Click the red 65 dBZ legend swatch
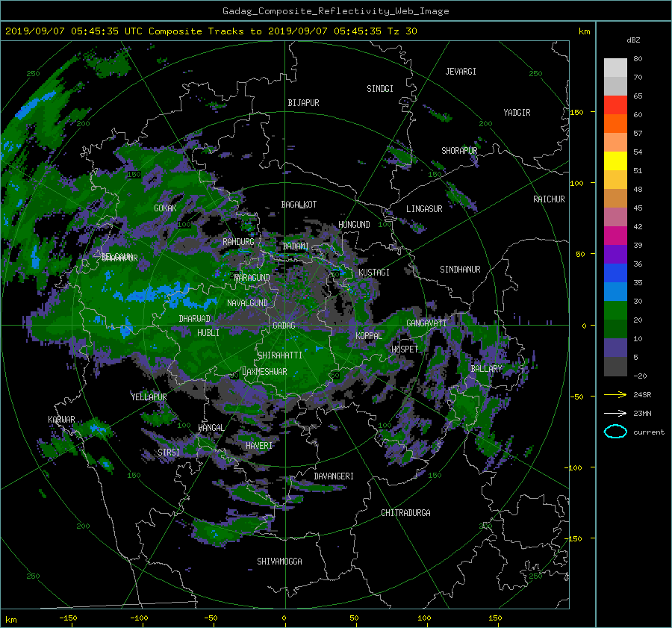 [615, 105]
